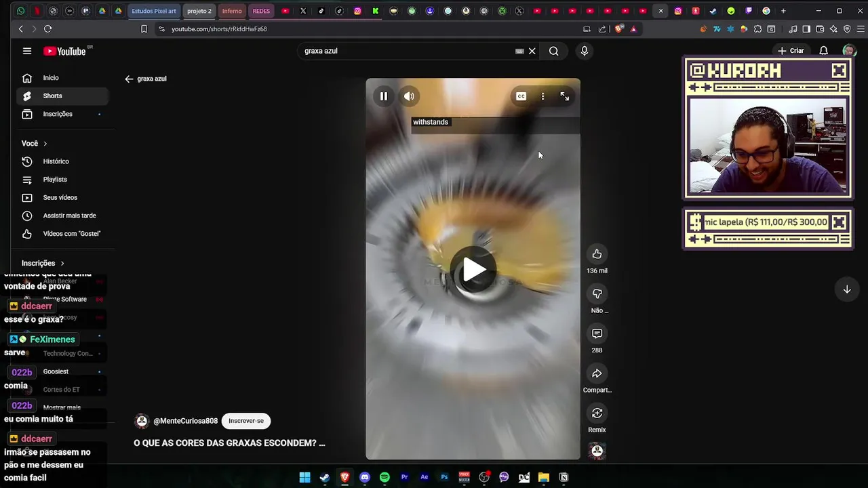This screenshot has height=488, width=868.
Task: Focus the 'graxa azul' search field
Action: tap(407, 51)
